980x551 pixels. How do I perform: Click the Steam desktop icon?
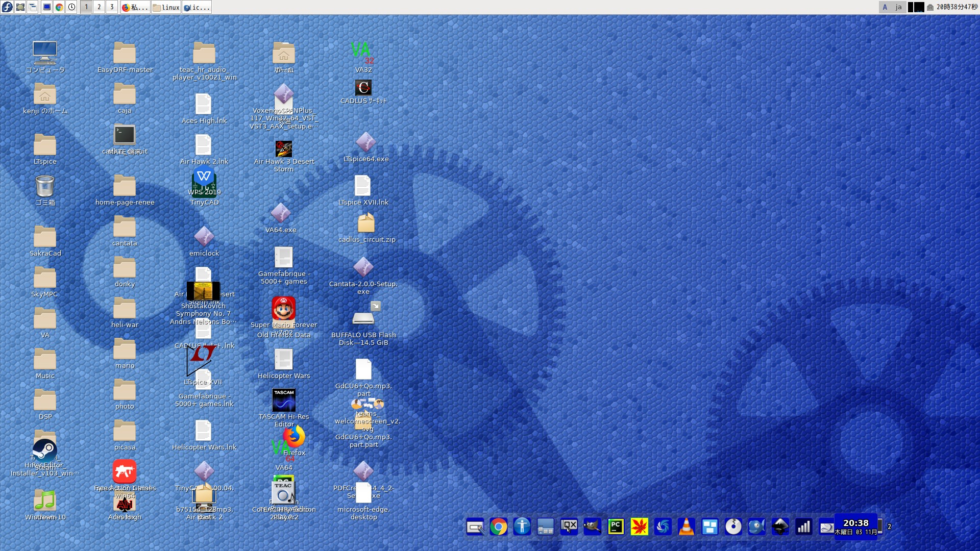[45, 451]
